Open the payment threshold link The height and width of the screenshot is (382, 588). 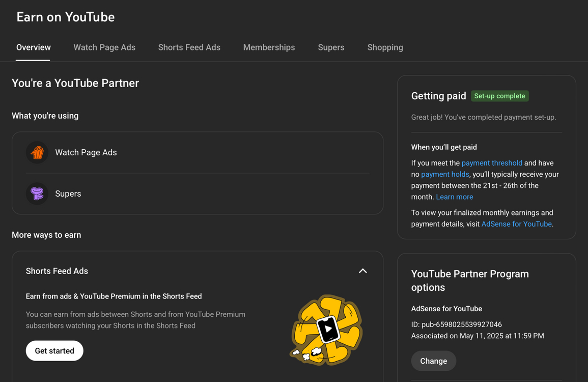pos(492,163)
